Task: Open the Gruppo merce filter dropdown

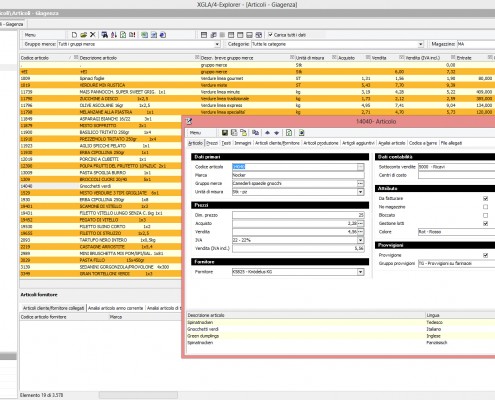Action: 217,44
